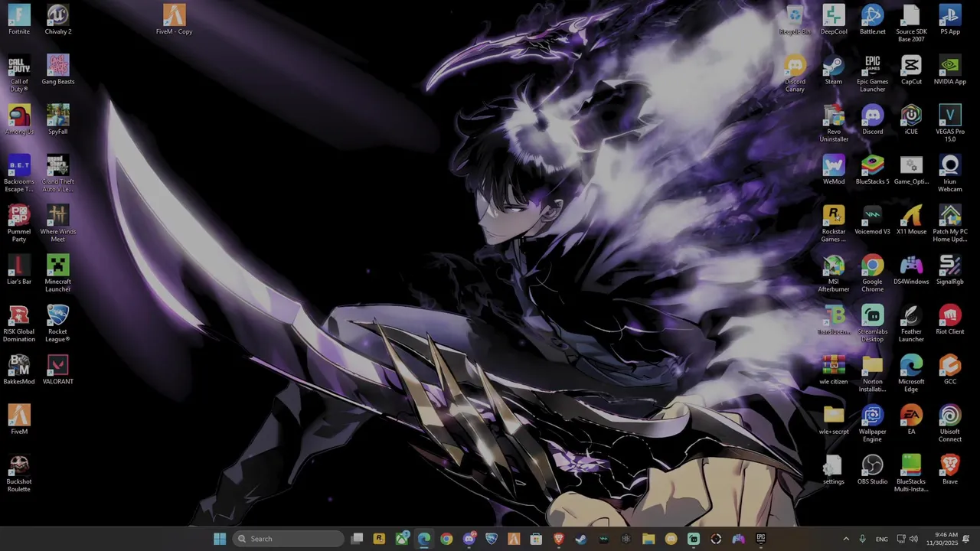Screen dimensions: 980x551
Task: Open the clock and date flyout
Action: (941, 539)
